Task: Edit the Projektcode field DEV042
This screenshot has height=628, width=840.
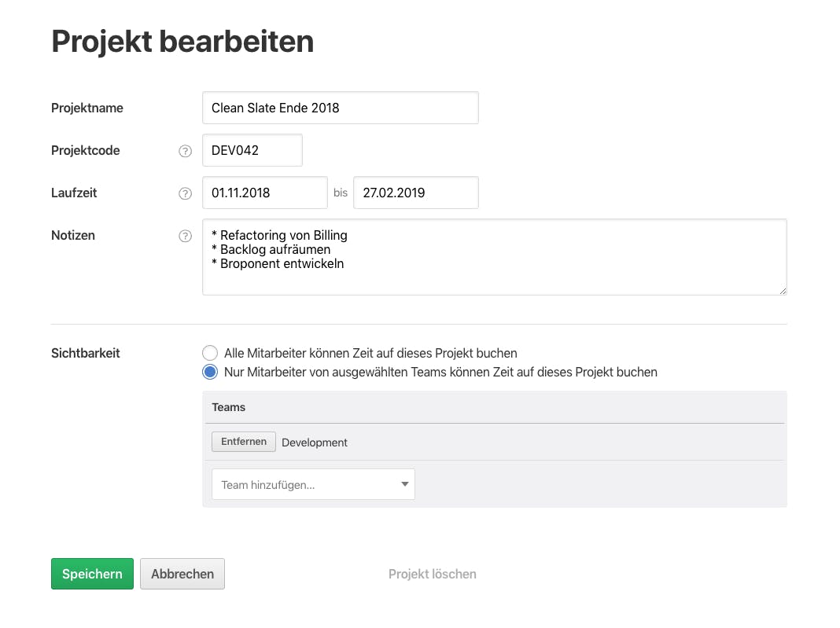Action: tap(252, 150)
